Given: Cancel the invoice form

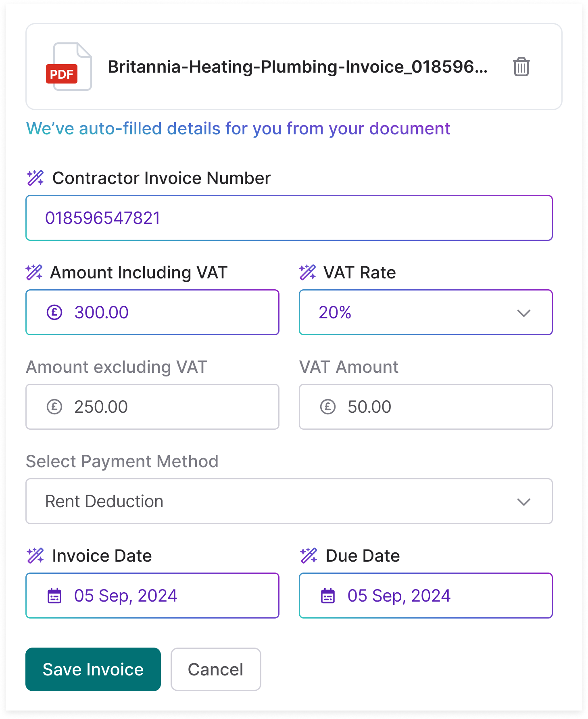Looking at the screenshot, I should [215, 669].
